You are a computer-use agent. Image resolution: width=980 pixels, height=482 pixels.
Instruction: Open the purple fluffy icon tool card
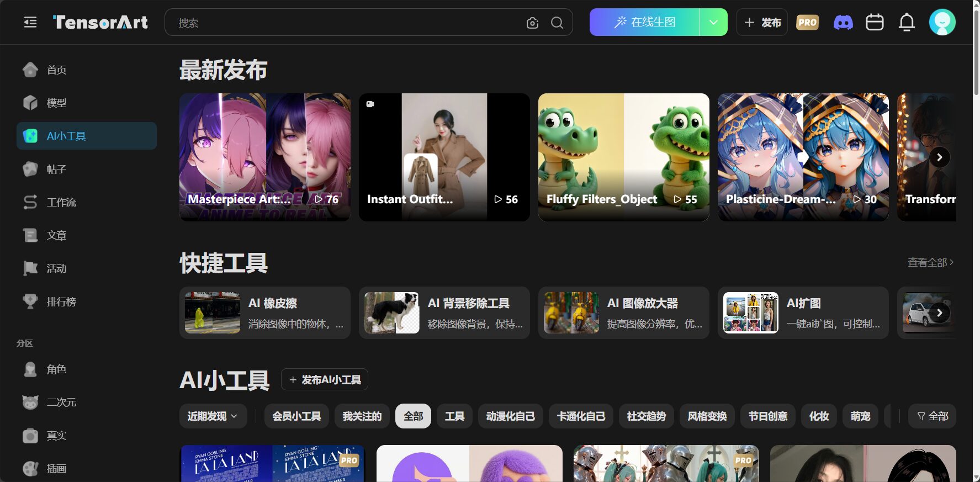click(469, 463)
